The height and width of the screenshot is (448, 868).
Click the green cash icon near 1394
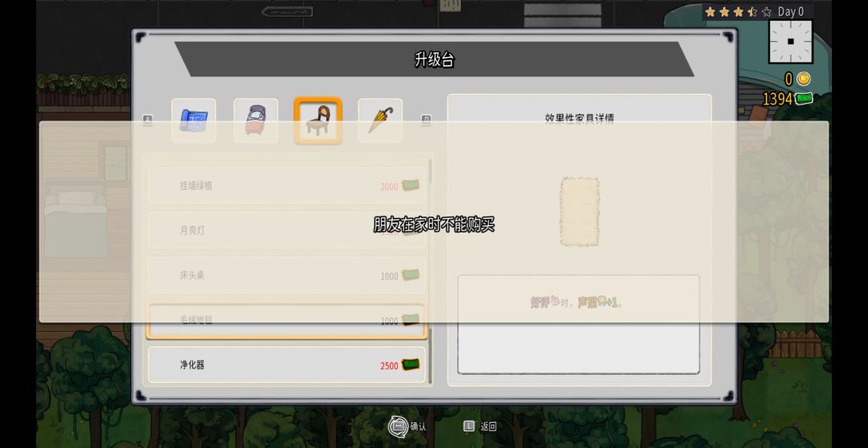[x=805, y=99]
